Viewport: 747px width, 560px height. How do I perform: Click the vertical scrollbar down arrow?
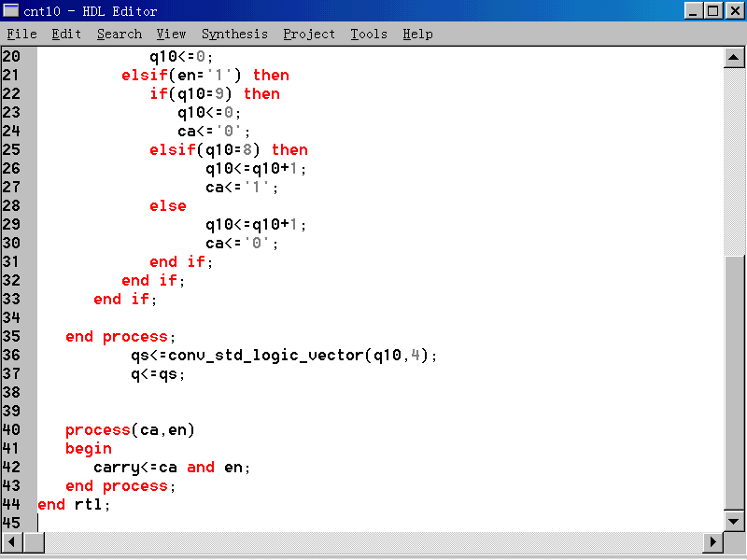(x=734, y=521)
